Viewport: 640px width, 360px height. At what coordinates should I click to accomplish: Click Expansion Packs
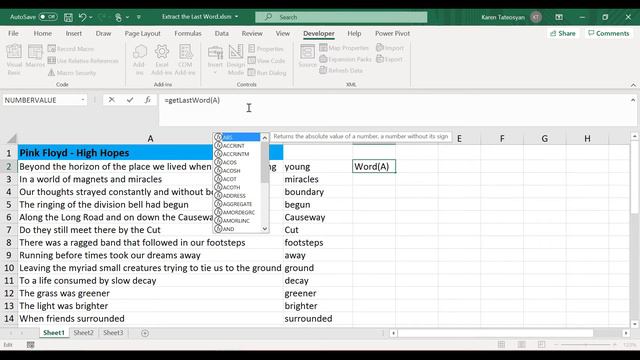tap(345, 59)
